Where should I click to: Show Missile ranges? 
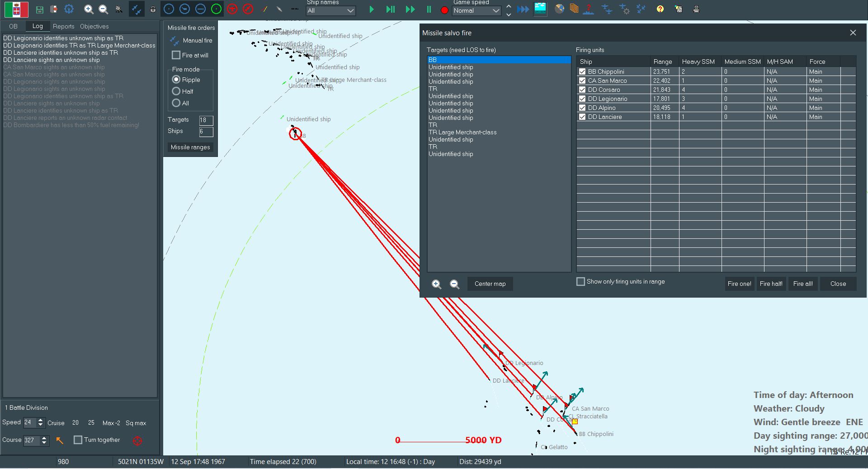point(190,147)
